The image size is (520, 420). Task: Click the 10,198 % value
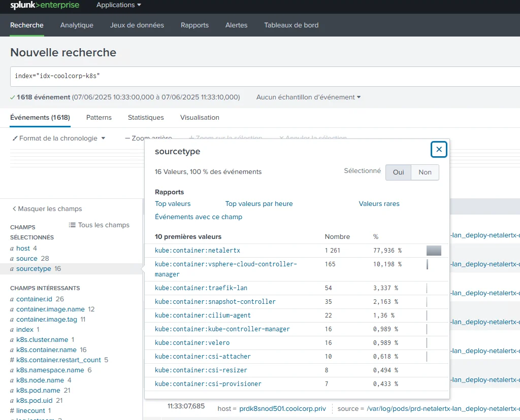[x=387, y=264]
